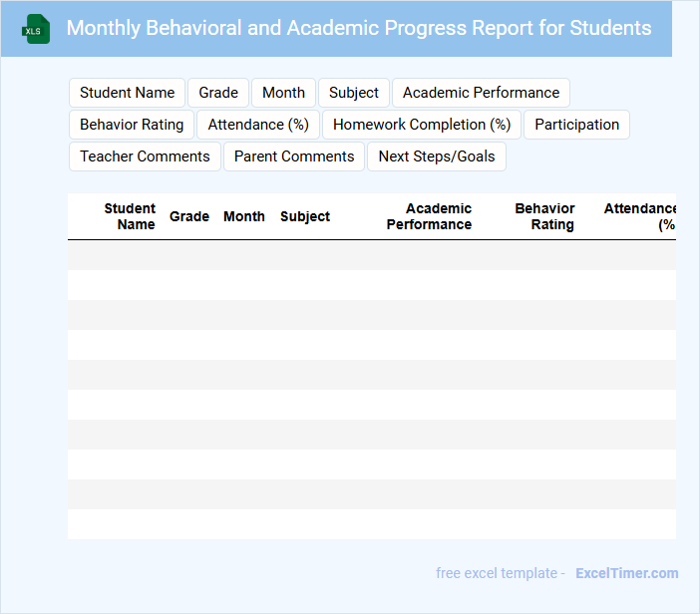The image size is (700, 614).
Task: Click the Academic Performance tag
Action: (x=481, y=93)
